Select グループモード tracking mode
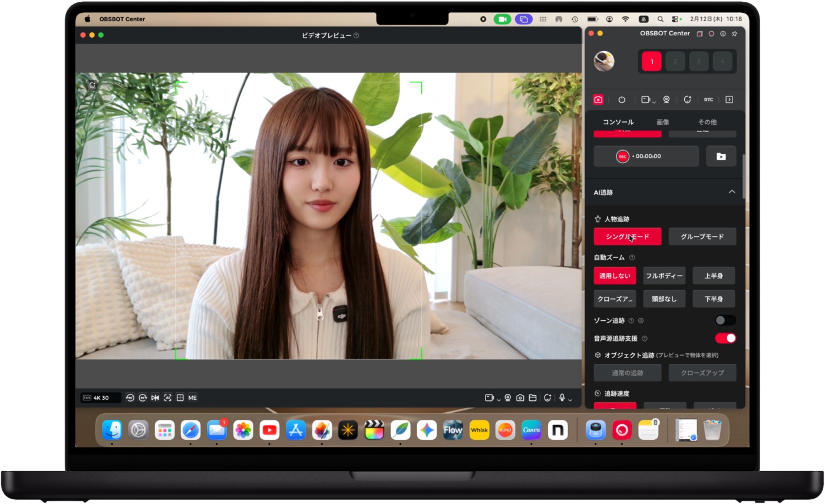Image resolution: width=825 pixels, height=504 pixels. click(702, 237)
